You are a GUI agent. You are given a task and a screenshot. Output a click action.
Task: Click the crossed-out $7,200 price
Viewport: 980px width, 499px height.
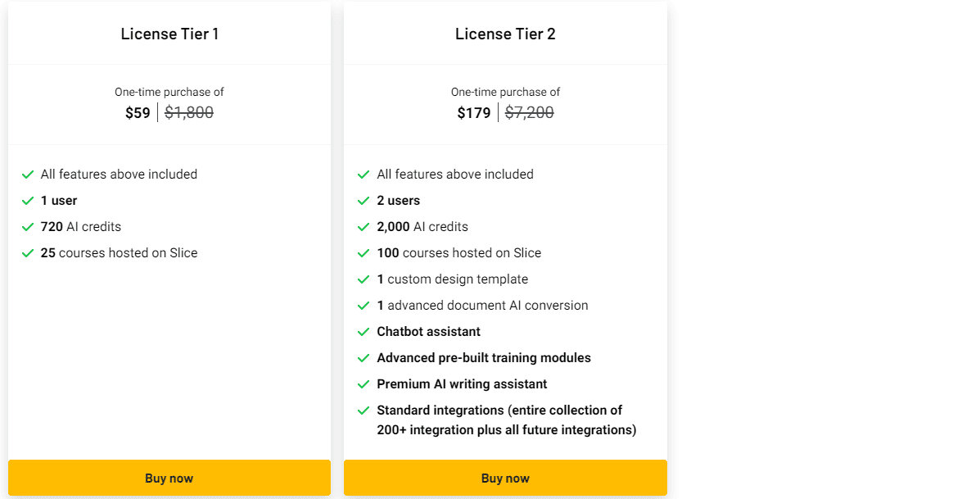point(531,112)
